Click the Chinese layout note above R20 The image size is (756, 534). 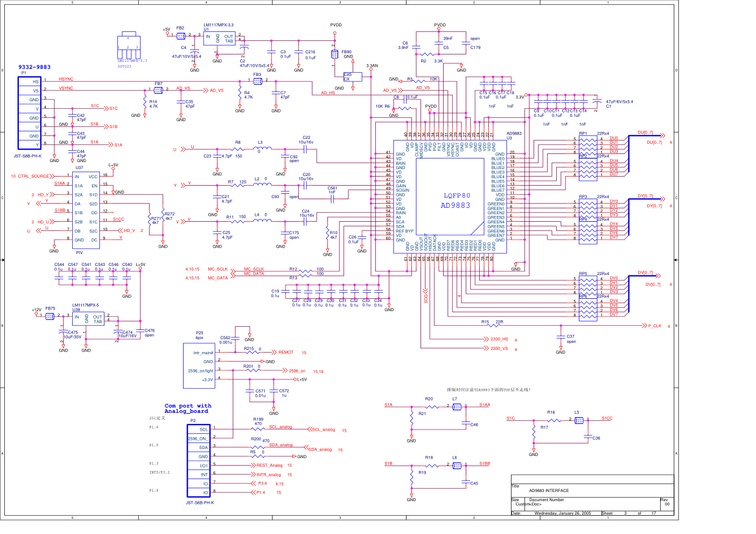click(488, 389)
